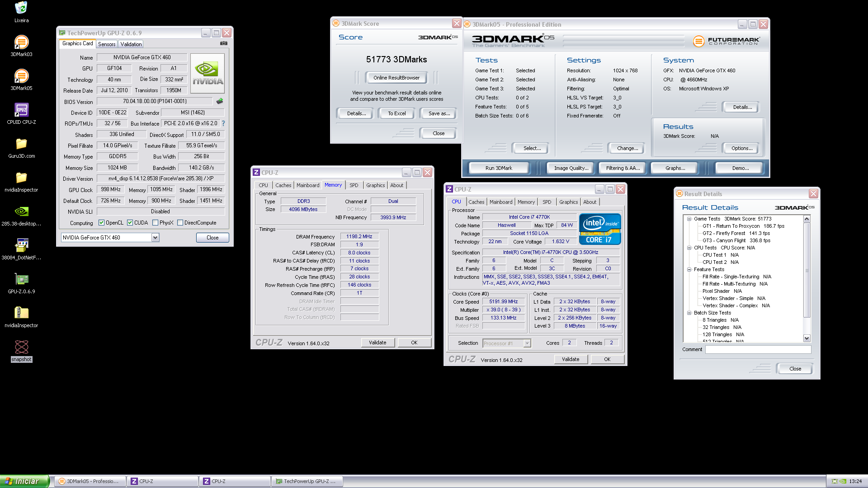Click Details... in 3DMark Score window
This screenshot has width=868, height=488.
(x=356, y=113)
